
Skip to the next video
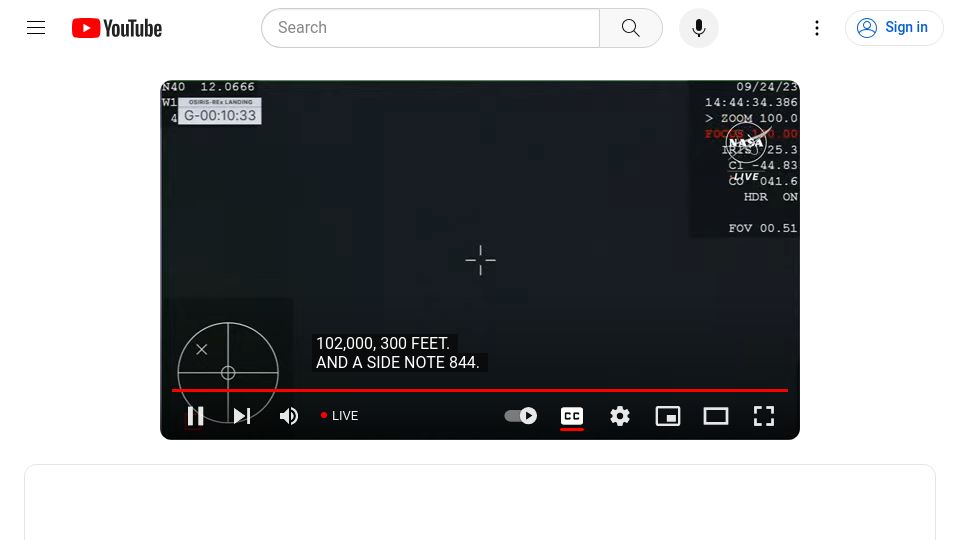point(242,416)
